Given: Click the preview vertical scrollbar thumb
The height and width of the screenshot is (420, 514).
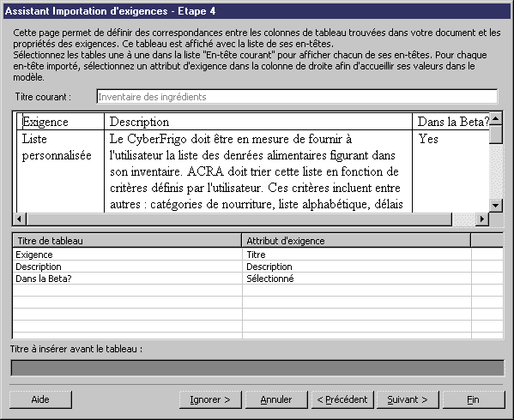Looking at the screenshot, I should (x=495, y=135).
